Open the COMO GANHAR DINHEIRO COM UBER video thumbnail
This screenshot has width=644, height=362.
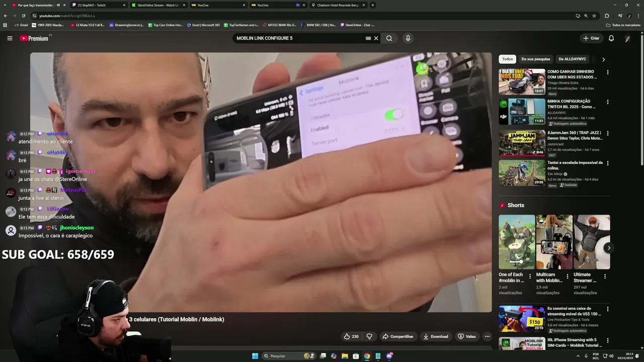click(x=522, y=81)
